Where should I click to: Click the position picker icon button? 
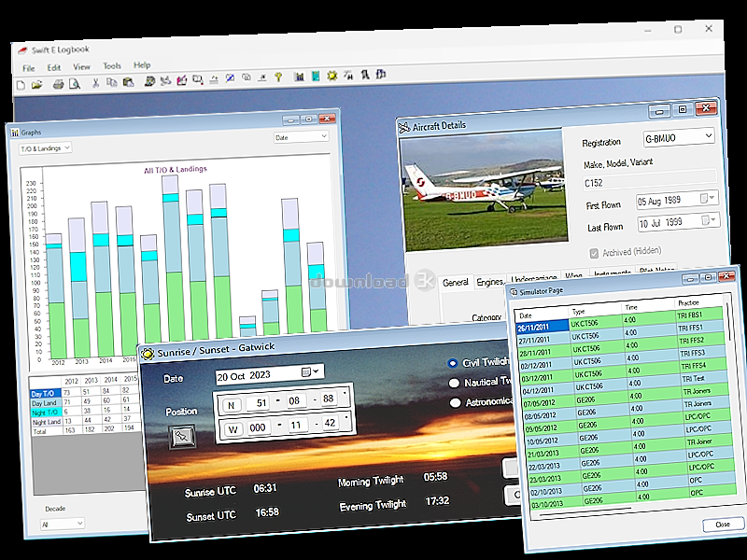tap(182, 437)
